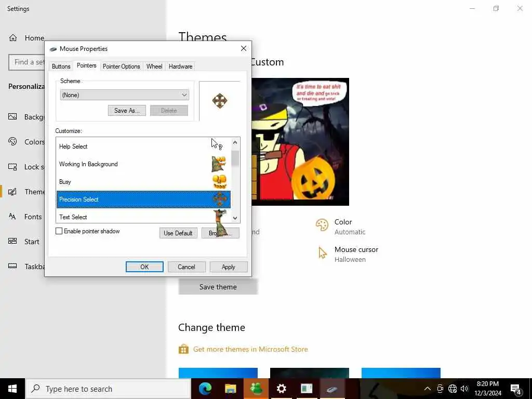Switch to the Hardware tab
This screenshot has width=532, height=399.
pyautogui.click(x=180, y=66)
